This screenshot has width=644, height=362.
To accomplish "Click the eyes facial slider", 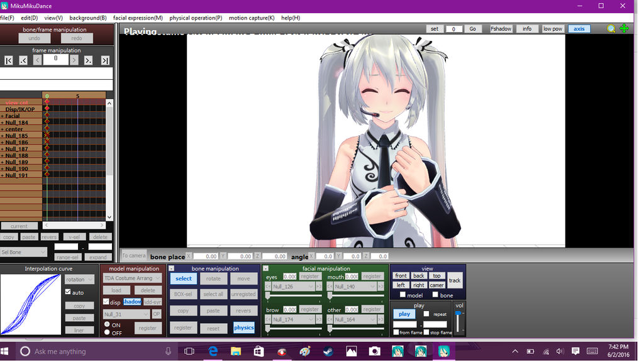I will click(294, 295).
